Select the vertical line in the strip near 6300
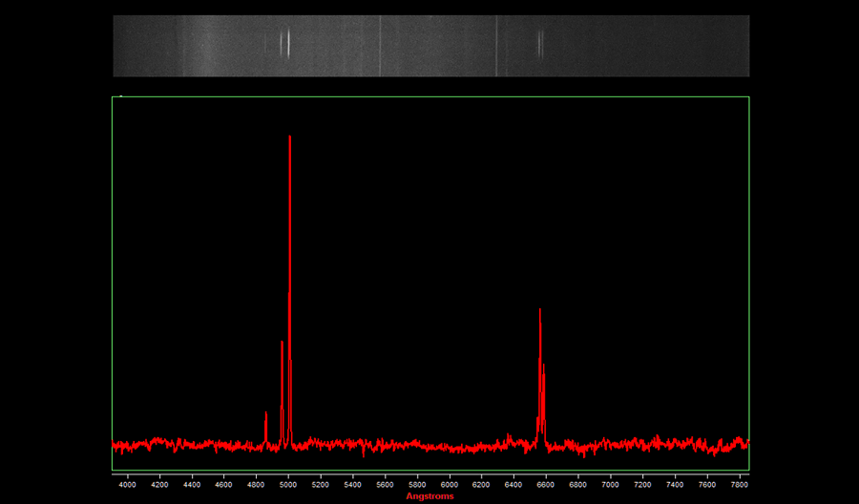This screenshot has width=859, height=504. (x=496, y=46)
